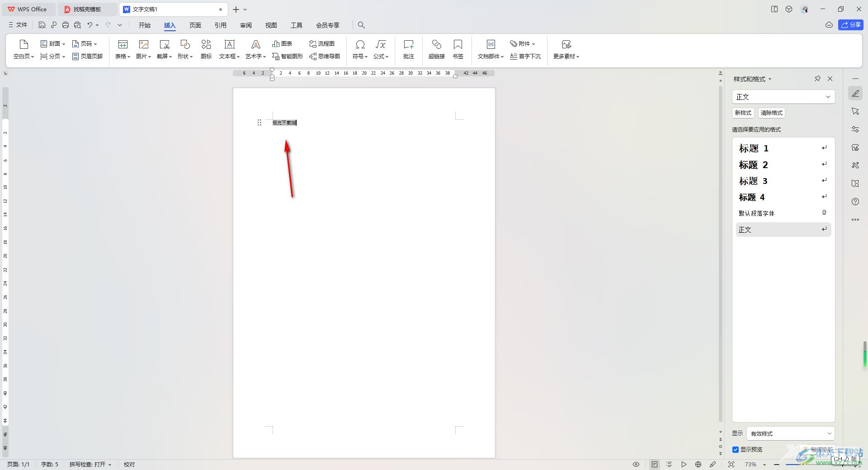Insert SmartArt (智能图形)
The width and height of the screenshot is (868, 470).
(x=288, y=56)
